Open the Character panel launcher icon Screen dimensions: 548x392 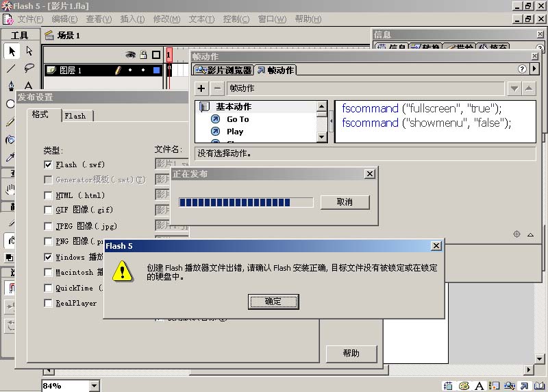tap(479, 386)
